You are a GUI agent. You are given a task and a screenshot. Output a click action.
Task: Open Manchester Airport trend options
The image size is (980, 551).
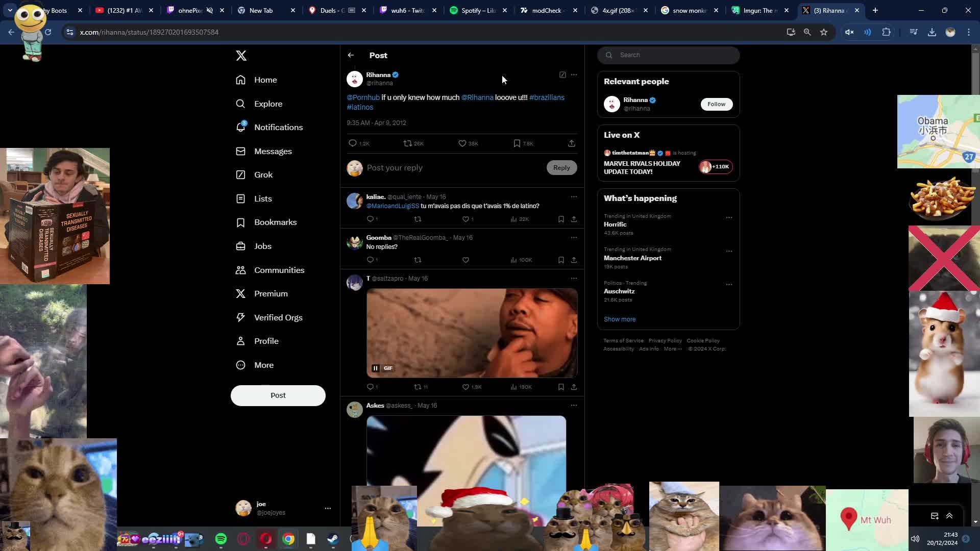tap(729, 252)
